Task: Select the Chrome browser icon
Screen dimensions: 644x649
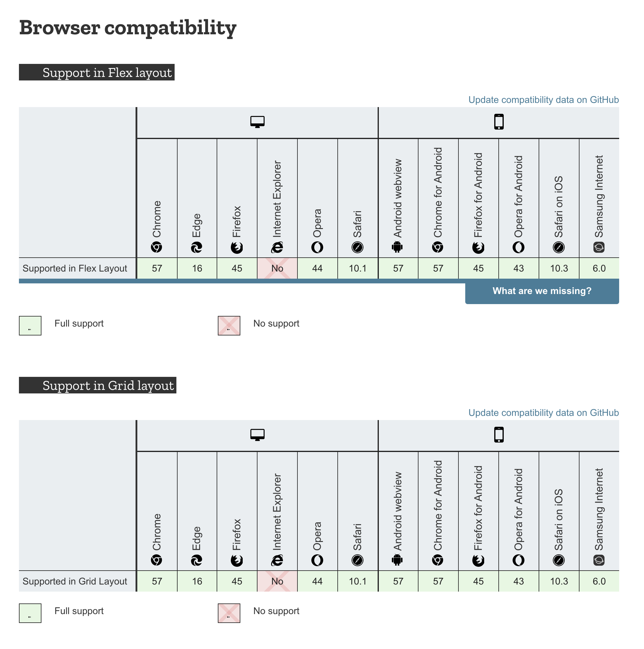Action: pyautogui.click(x=157, y=247)
